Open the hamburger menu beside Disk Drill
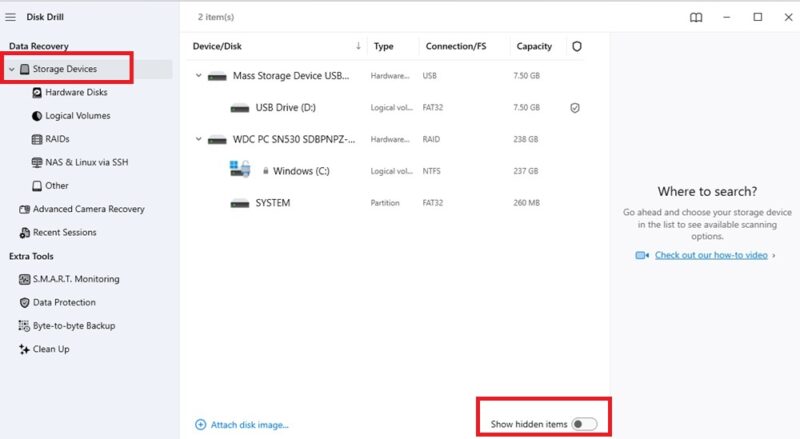 (11, 16)
